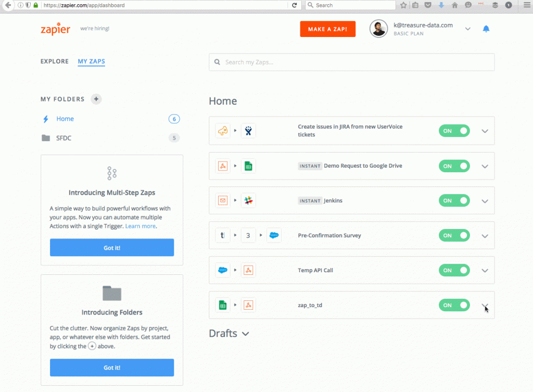This screenshot has width=533, height=392.
Task: Click Slack icon in Jenkins zap
Action: click(248, 200)
